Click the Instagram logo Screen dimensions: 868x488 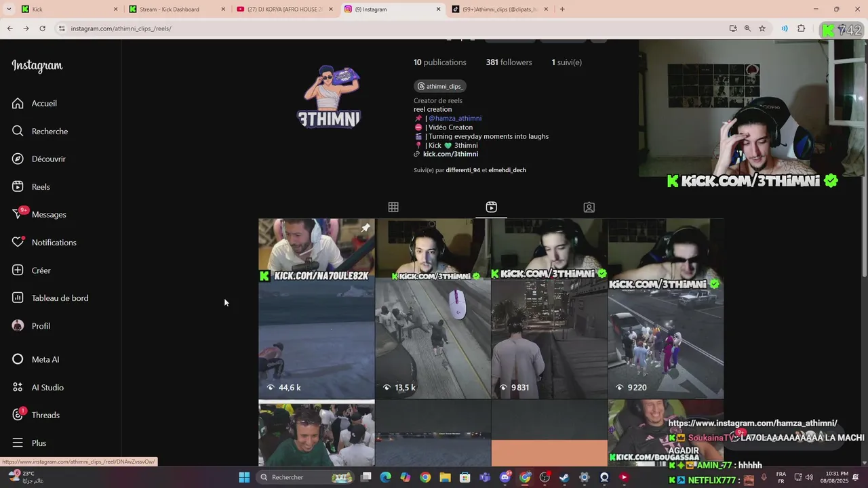(37, 66)
